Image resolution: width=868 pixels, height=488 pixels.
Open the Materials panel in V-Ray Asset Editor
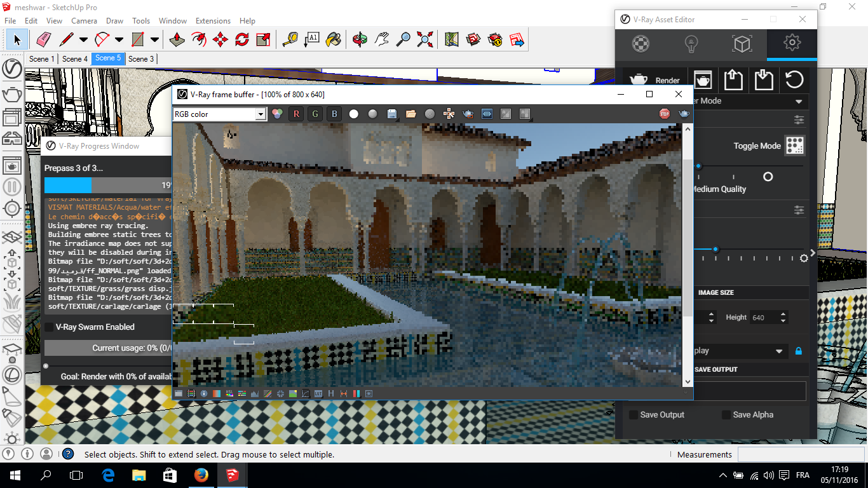click(x=639, y=44)
